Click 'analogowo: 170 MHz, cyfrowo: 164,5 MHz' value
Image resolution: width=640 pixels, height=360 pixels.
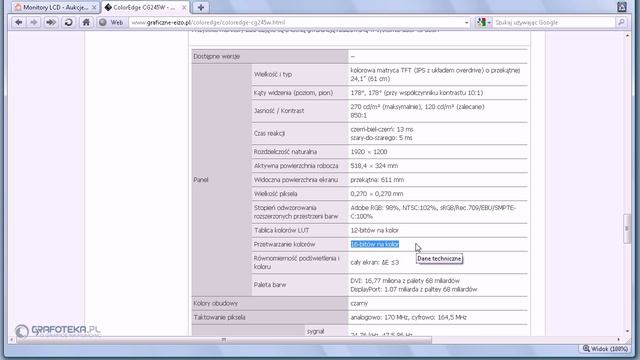point(408,317)
